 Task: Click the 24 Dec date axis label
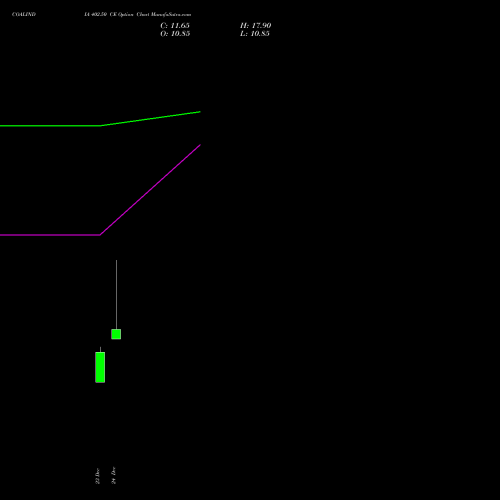(x=114, y=475)
